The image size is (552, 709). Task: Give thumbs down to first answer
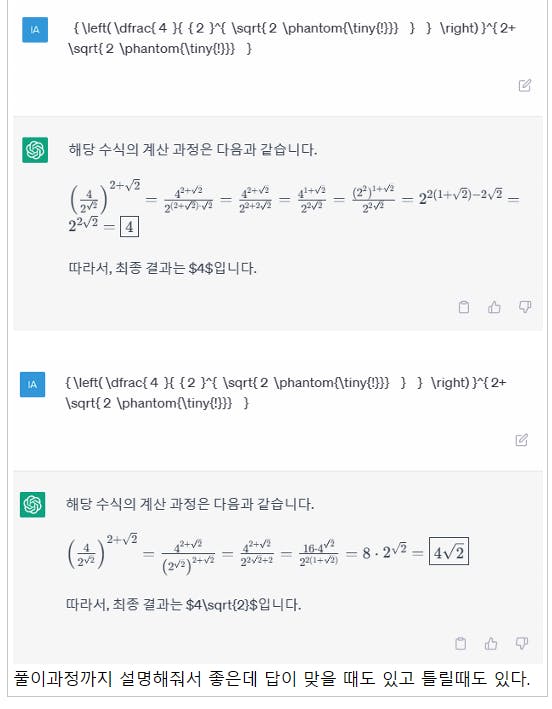coord(525,307)
